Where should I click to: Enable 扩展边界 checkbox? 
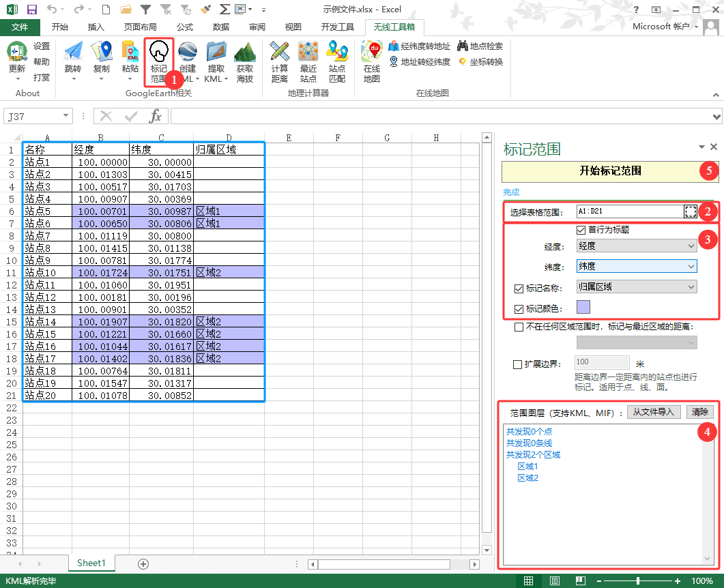(x=518, y=365)
